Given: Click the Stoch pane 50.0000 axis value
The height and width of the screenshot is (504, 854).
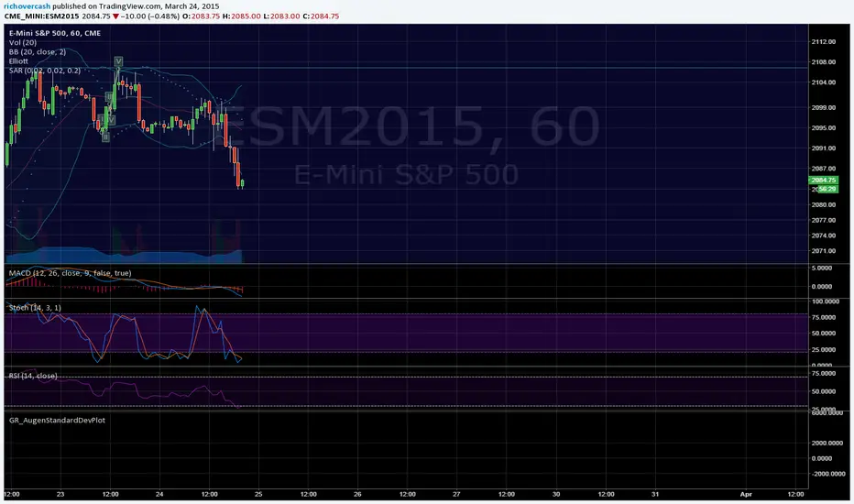Looking at the screenshot, I should [824, 334].
